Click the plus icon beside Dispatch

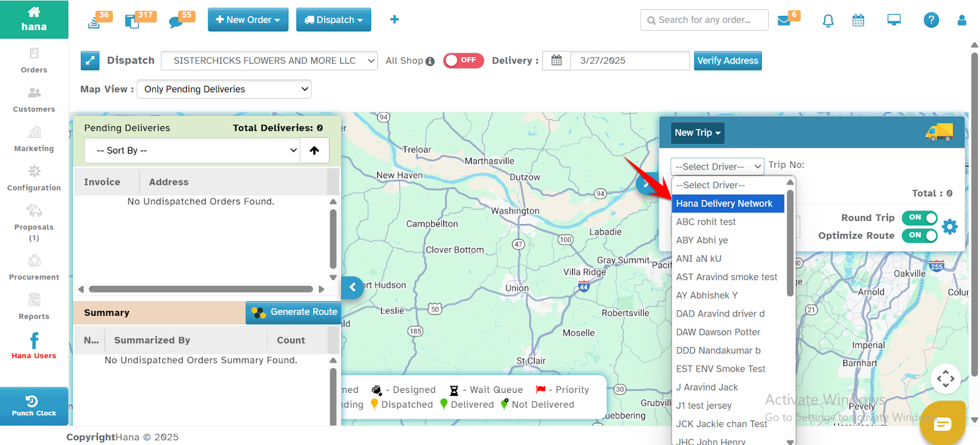click(x=394, y=20)
